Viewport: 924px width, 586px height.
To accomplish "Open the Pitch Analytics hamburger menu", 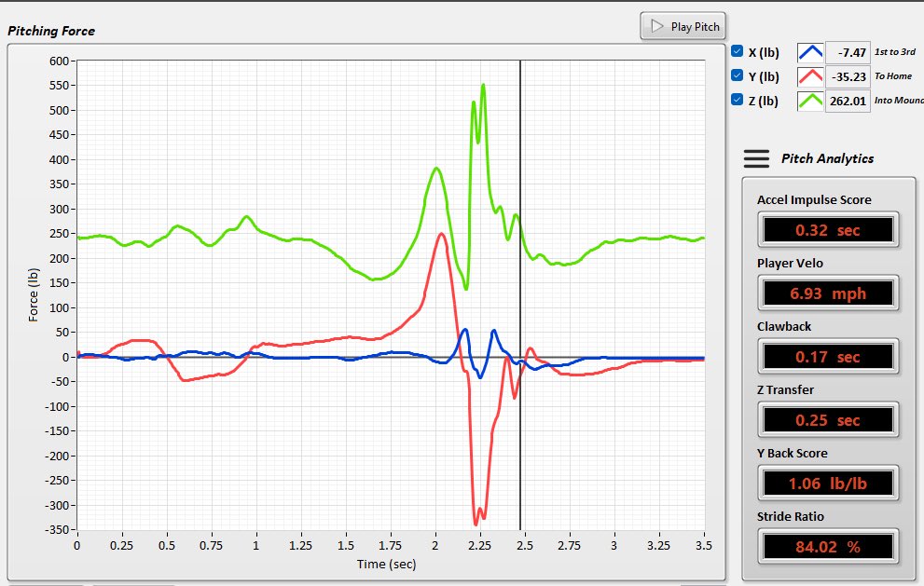I will tap(756, 158).
